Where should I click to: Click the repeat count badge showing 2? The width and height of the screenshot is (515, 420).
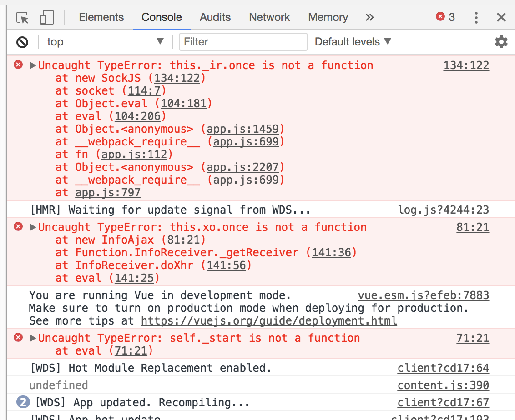[x=23, y=402]
